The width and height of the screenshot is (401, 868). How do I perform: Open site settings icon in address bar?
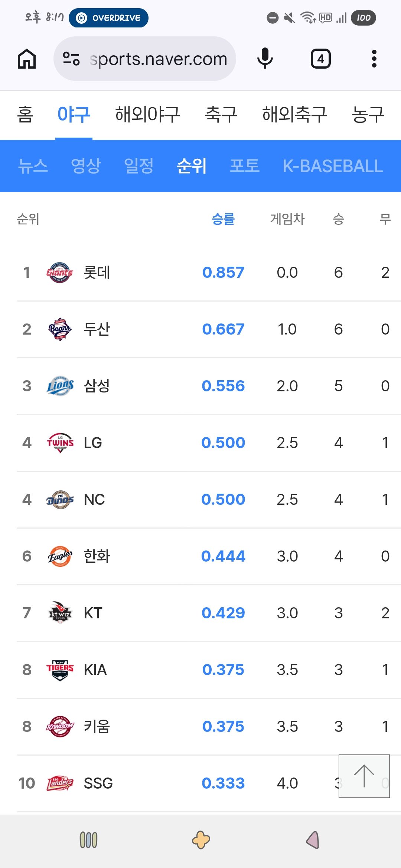[71, 59]
